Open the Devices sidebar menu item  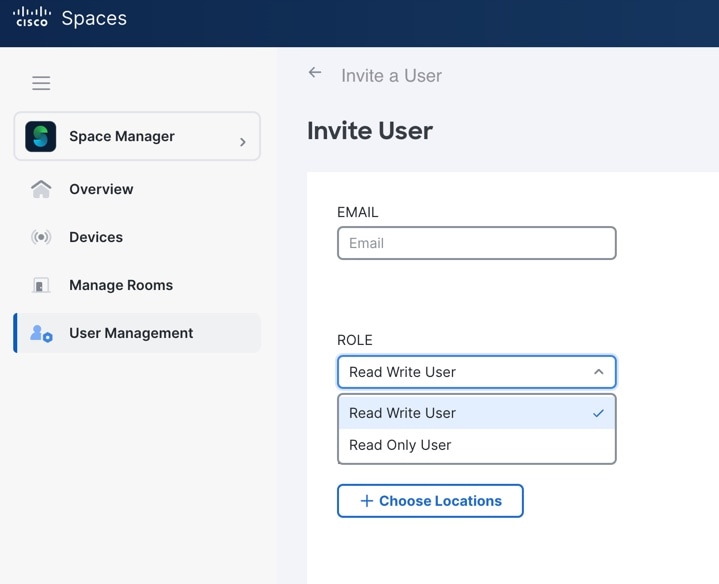click(96, 237)
